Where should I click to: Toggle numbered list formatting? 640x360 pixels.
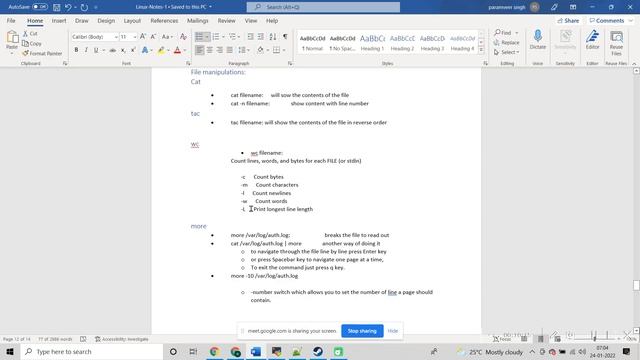coord(216,37)
